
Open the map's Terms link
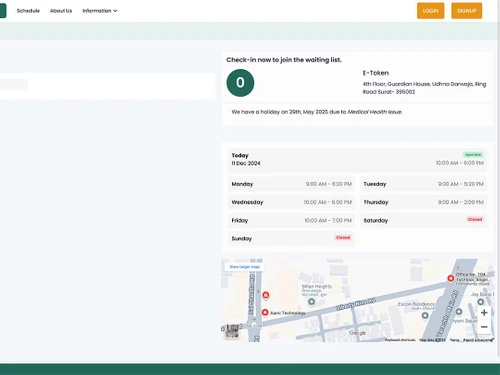pos(455,340)
